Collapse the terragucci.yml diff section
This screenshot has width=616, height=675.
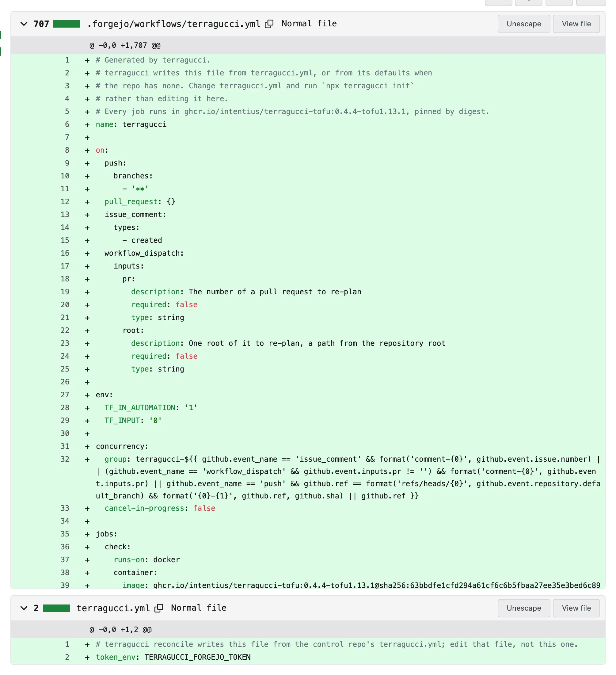tap(24, 608)
